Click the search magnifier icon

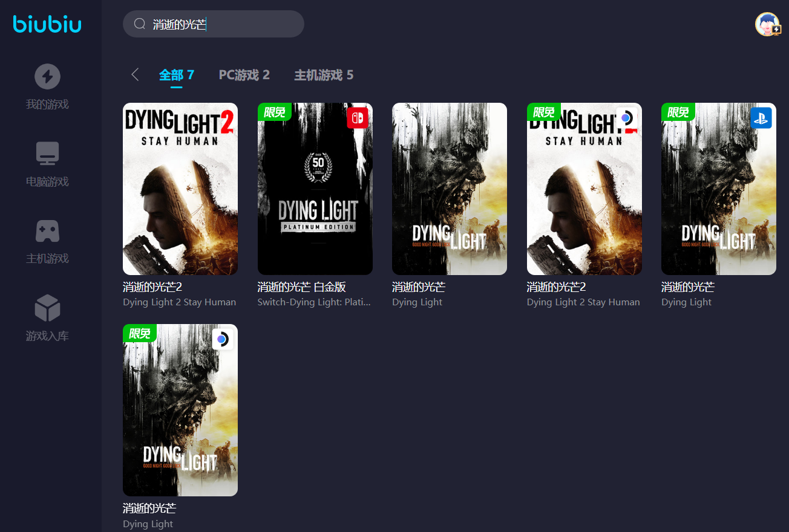coord(140,24)
